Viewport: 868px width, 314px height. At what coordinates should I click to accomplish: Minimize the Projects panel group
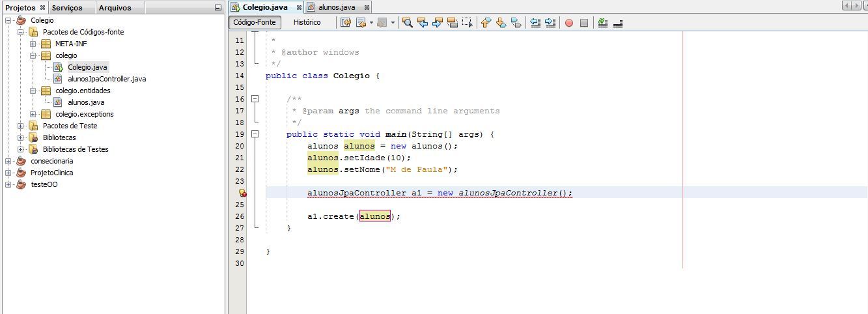point(218,8)
